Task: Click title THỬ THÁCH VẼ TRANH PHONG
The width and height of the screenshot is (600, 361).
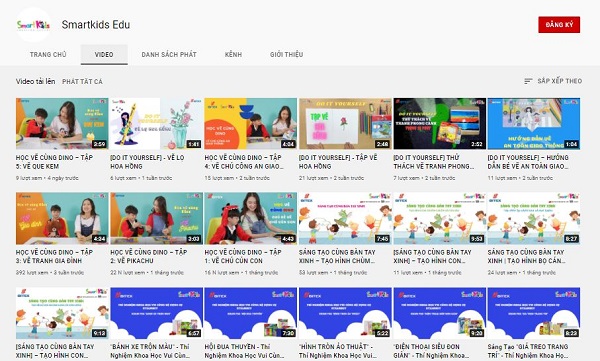Action: (434, 162)
